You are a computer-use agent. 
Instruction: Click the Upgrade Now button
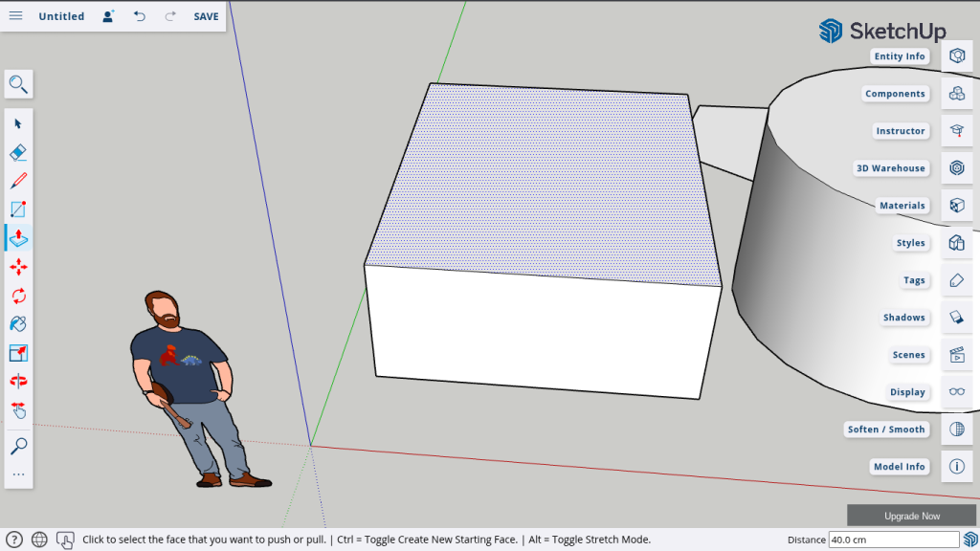[x=911, y=516]
